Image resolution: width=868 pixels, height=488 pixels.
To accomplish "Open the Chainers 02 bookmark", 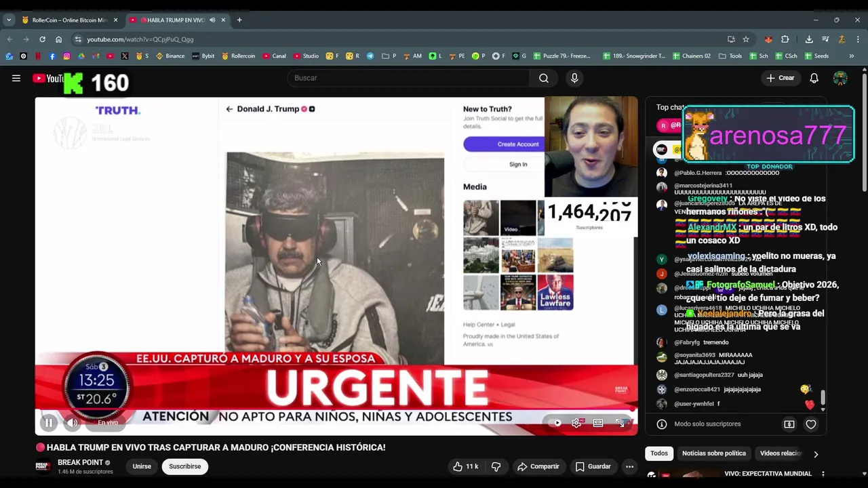I will [690, 56].
